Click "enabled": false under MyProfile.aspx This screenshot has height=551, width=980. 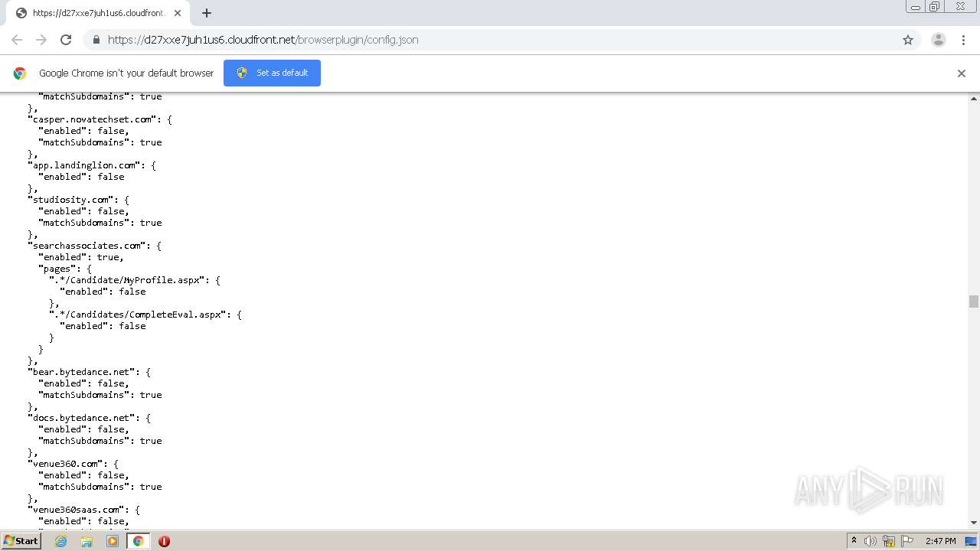coord(103,292)
